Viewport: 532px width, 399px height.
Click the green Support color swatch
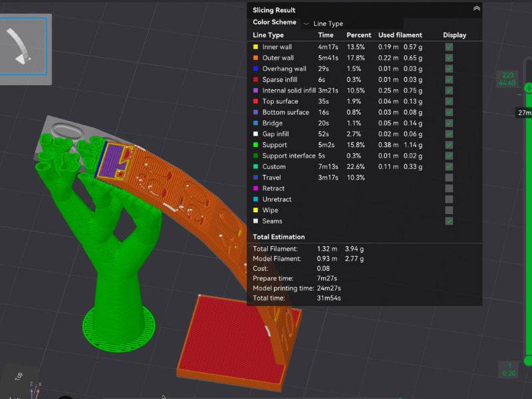[256, 145]
